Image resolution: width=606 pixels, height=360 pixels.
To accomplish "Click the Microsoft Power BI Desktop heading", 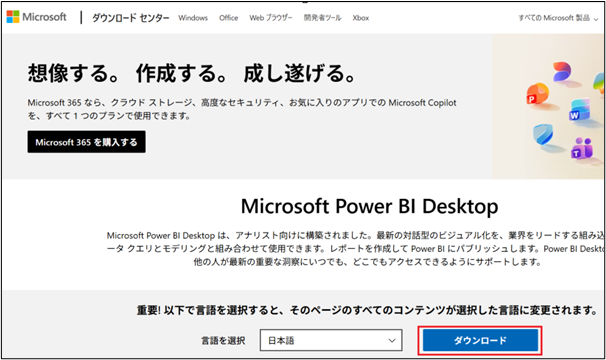I will click(369, 206).
